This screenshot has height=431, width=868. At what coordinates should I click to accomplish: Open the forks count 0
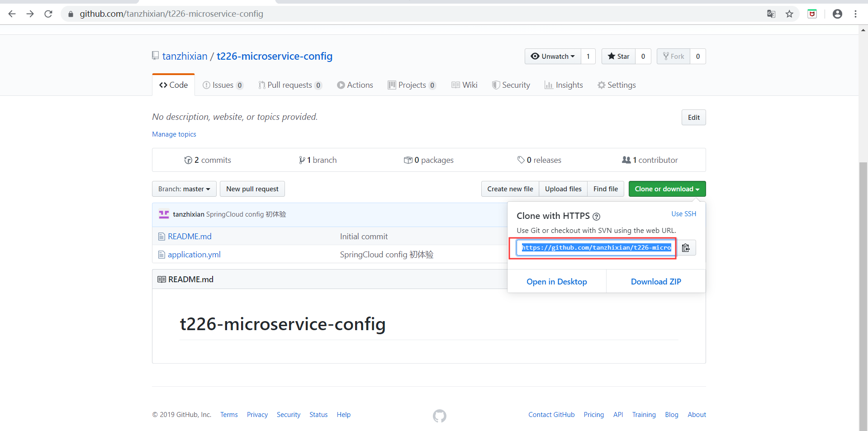tap(698, 57)
